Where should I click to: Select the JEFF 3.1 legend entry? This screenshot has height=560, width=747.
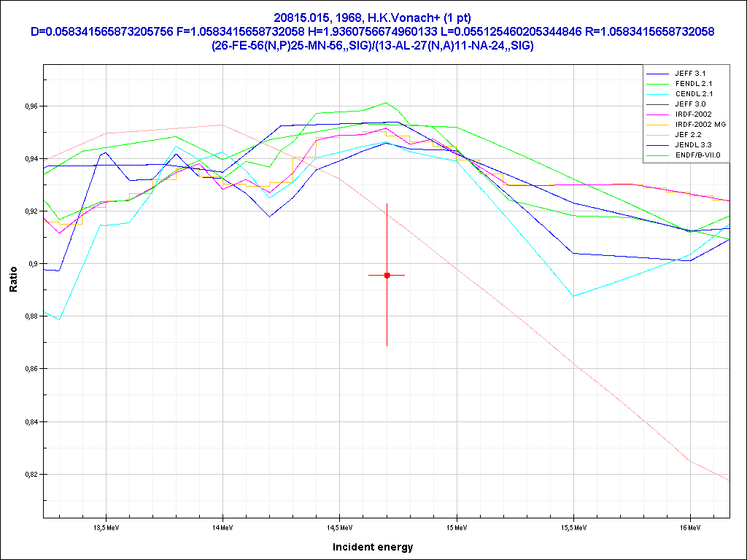pyautogui.click(x=689, y=74)
